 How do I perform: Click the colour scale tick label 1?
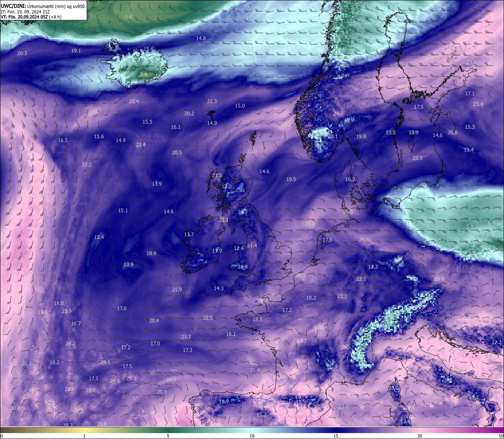coord(84,436)
